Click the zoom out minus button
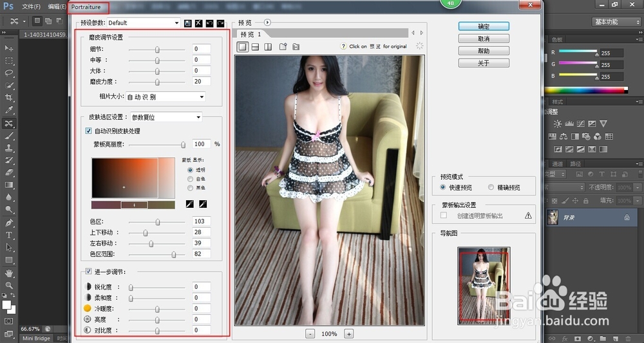 pos(310,334)
